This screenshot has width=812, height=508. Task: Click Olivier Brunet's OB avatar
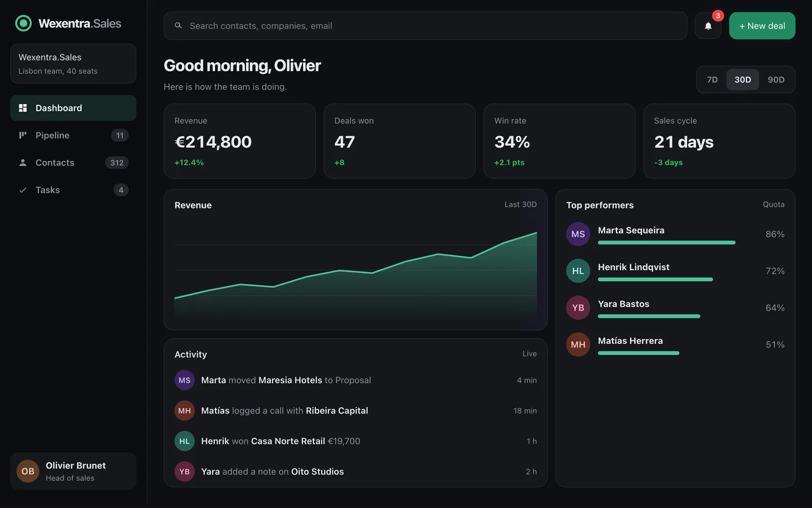click(x=28, y=471)
